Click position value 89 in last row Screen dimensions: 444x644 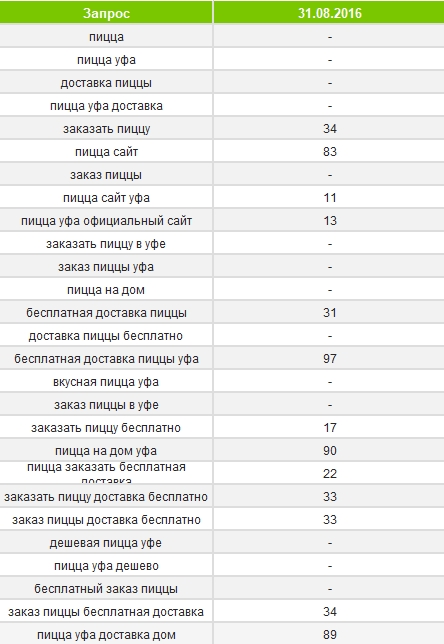[x=330, y=635]
